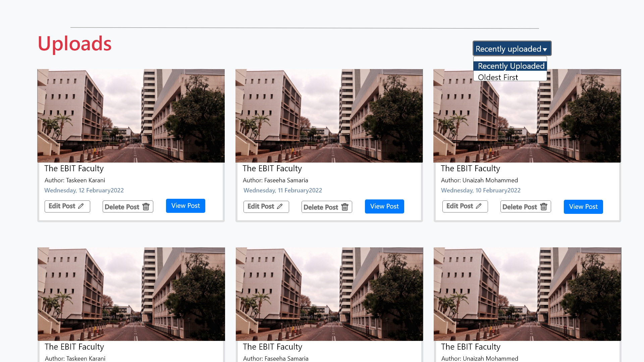This screenshot has width=644, height=362.
Task: Open second-row thumbnail above Faseeha Samaria's post
Action: pos(329,294)
